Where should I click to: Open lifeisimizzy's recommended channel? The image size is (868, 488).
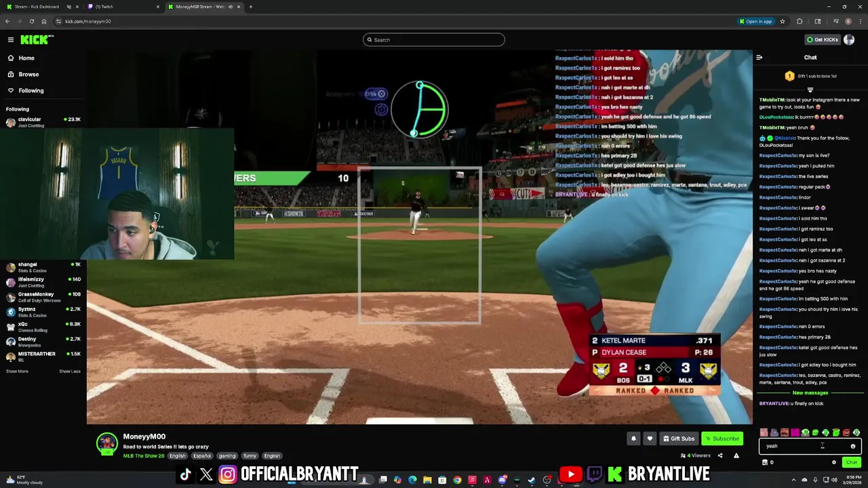pos(43,282)
